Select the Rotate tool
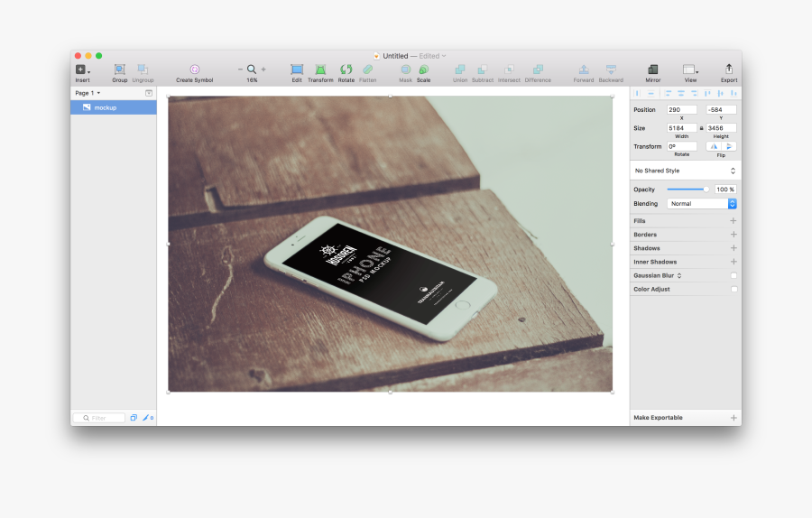Viewport: 812px width, 518px height. tap(346, 69)
